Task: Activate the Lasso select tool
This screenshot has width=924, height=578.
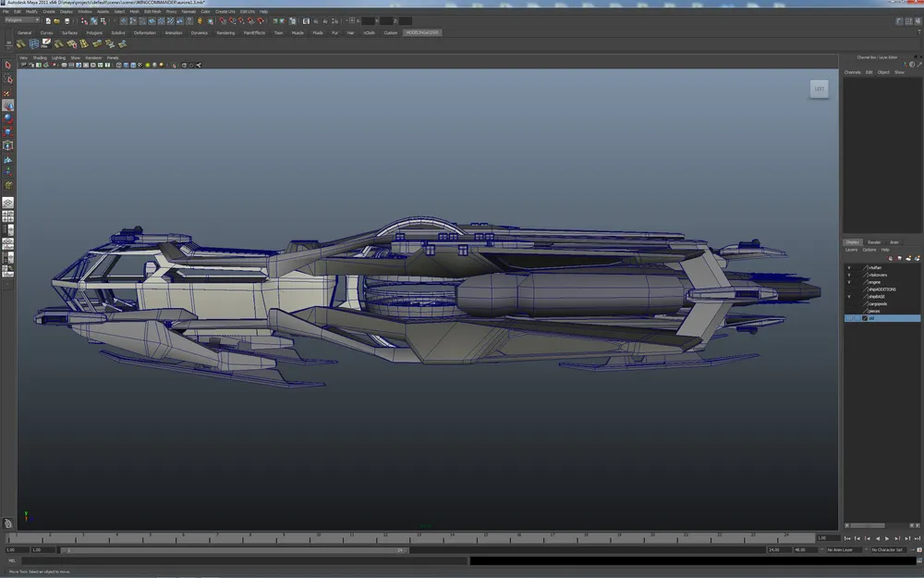Action: (7, 80)
